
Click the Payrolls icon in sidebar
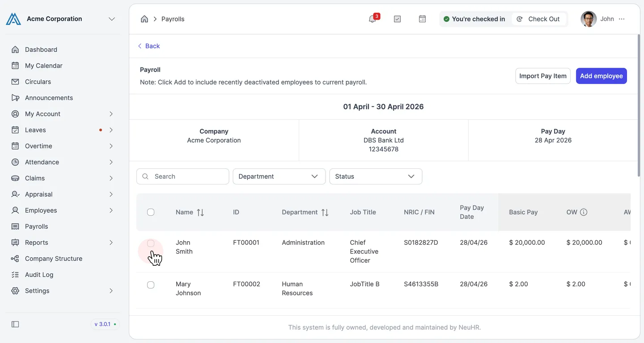pos(15,226)
